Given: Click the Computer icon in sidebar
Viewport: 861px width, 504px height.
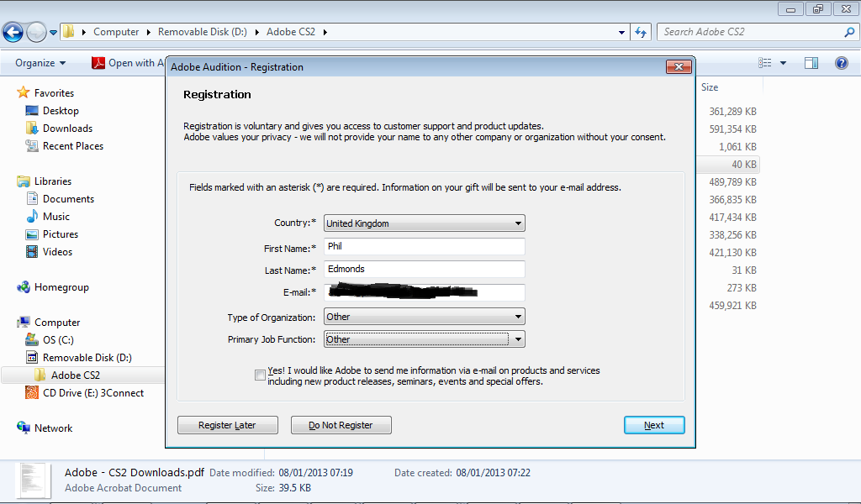Looking at the screenshot, I should [x=23, y=322].
